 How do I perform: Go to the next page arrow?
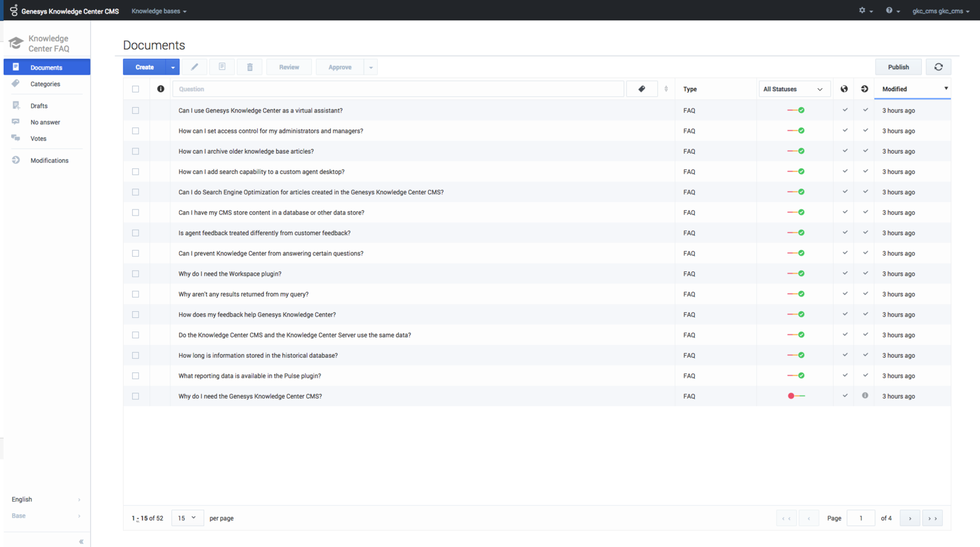[910, 518]
